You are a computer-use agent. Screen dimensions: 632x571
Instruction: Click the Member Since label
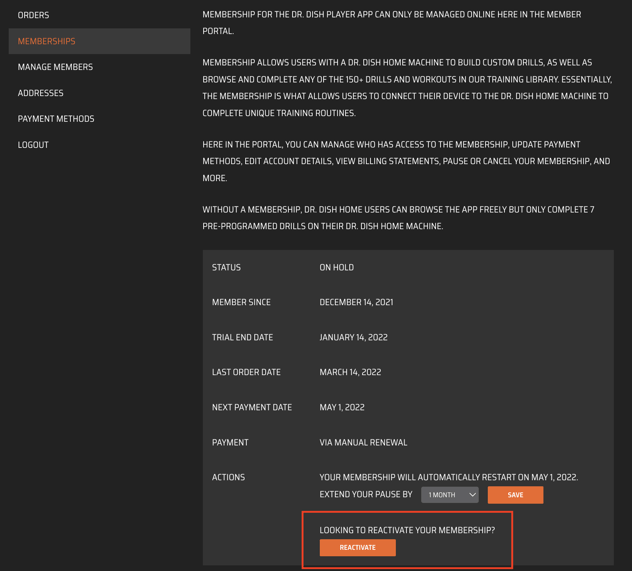coord(241,302)
